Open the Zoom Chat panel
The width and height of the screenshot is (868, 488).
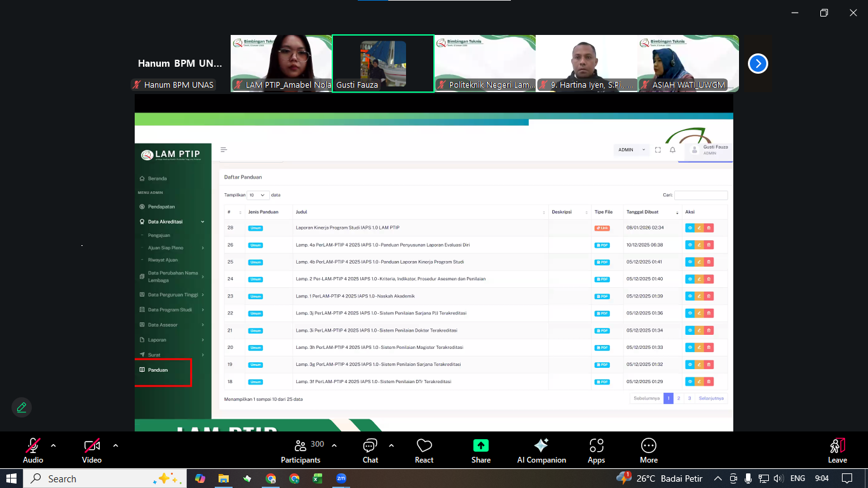(370, 451)
